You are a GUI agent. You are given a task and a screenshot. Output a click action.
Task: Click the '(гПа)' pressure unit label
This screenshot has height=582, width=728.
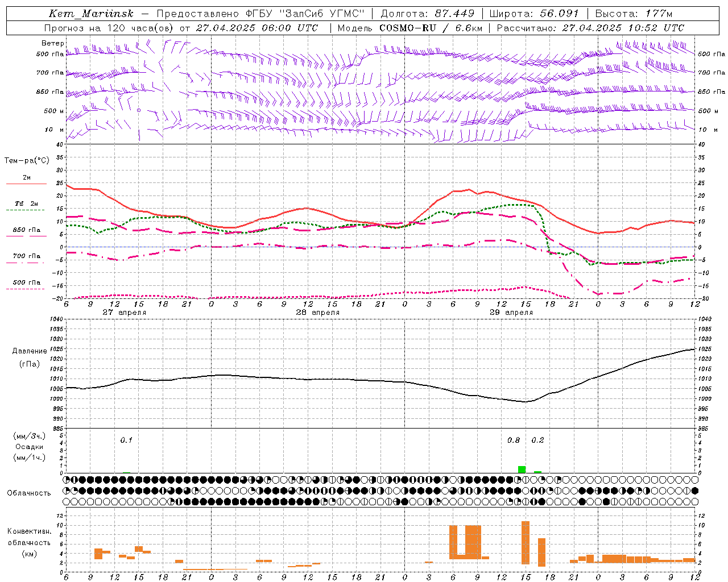pyautogui.click(x=29, y=364)
